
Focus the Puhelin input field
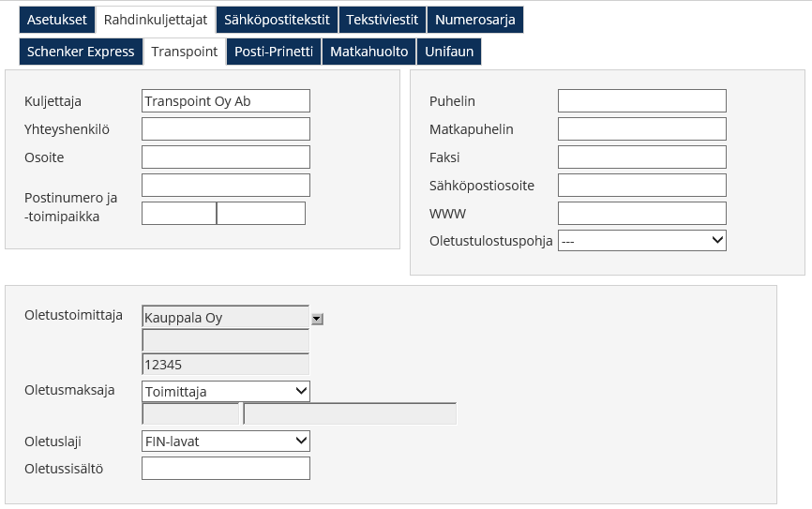(x=641, y=101)
